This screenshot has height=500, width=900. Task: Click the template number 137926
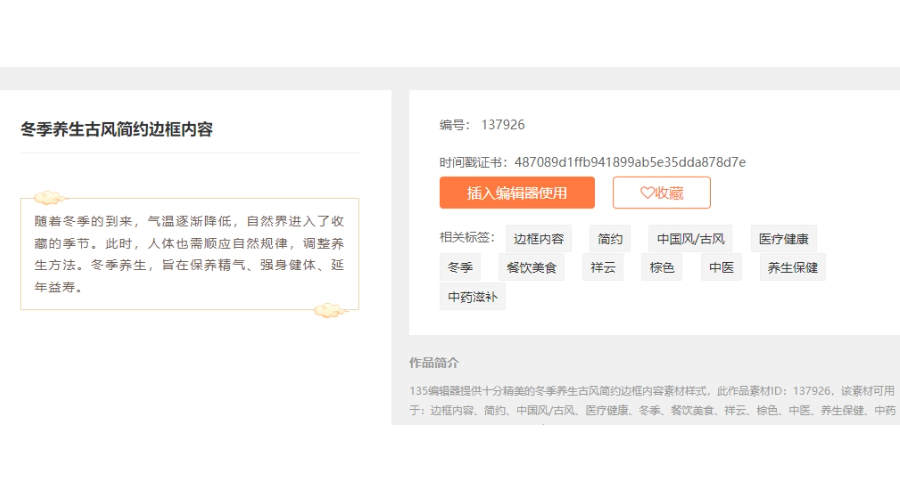pos(503,125)
